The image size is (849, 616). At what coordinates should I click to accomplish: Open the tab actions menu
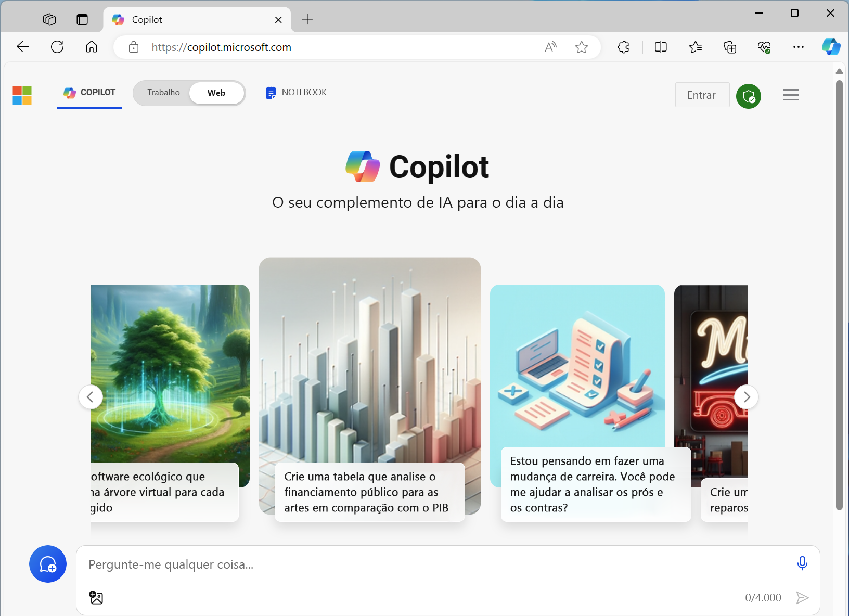[82, 20]
